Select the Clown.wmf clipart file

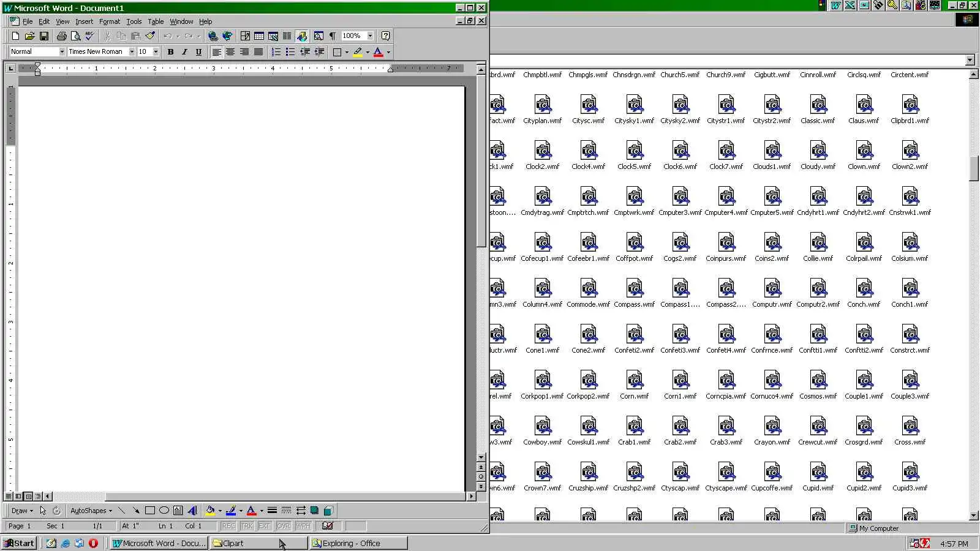(864, 156)
